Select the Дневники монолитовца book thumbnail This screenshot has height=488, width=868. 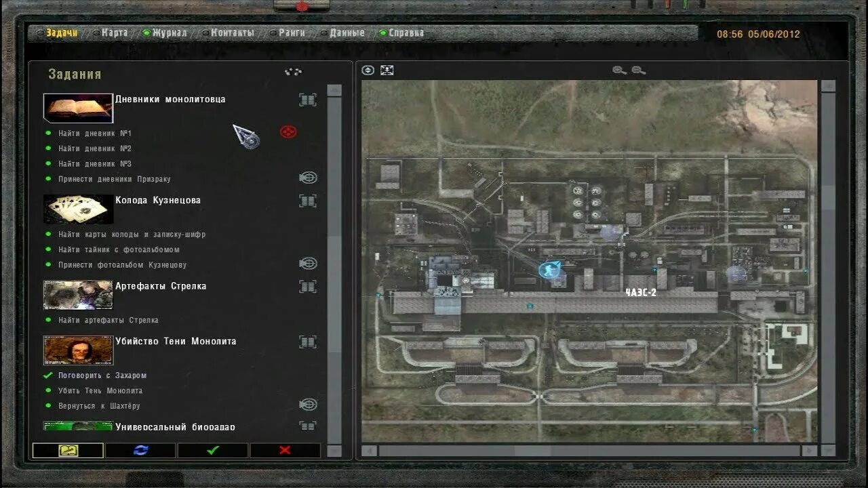(x=78, y=108)
